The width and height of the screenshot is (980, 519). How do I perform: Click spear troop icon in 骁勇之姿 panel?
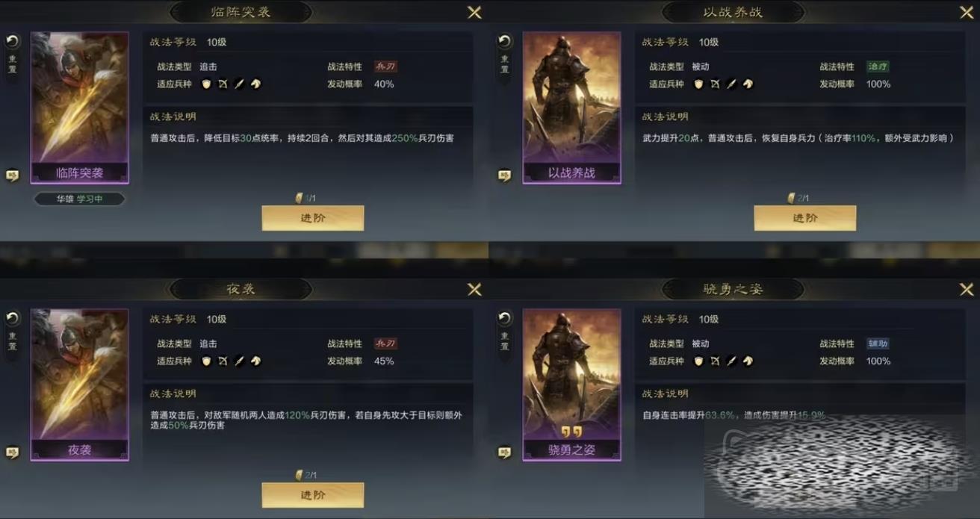731,361
